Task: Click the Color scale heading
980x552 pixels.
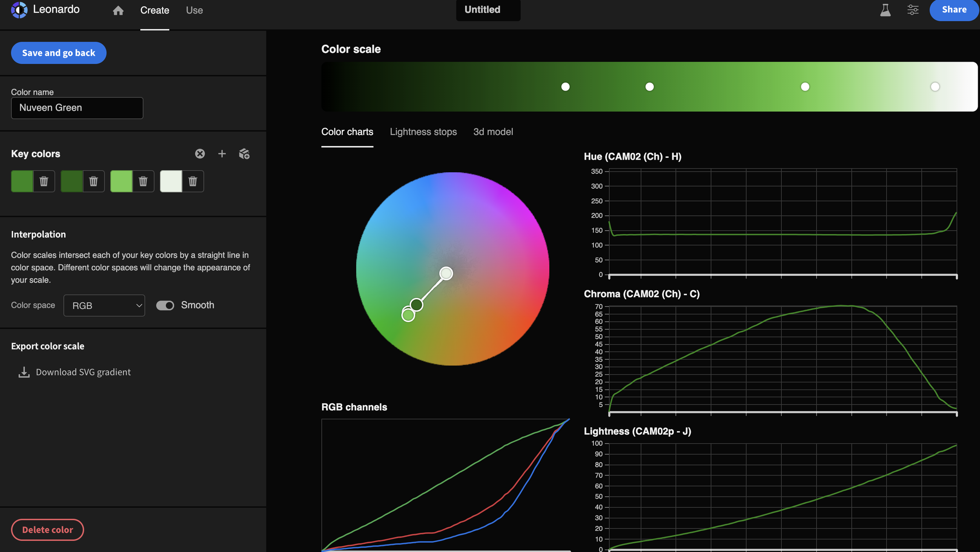Action: pos(351,49)
